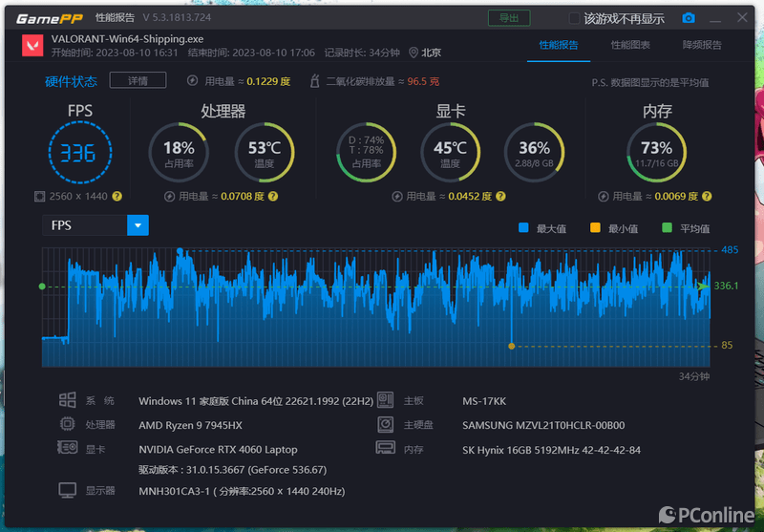Click the 485 max value label
This screenshot has height=532, width=764.
click(x=730, y=250)
